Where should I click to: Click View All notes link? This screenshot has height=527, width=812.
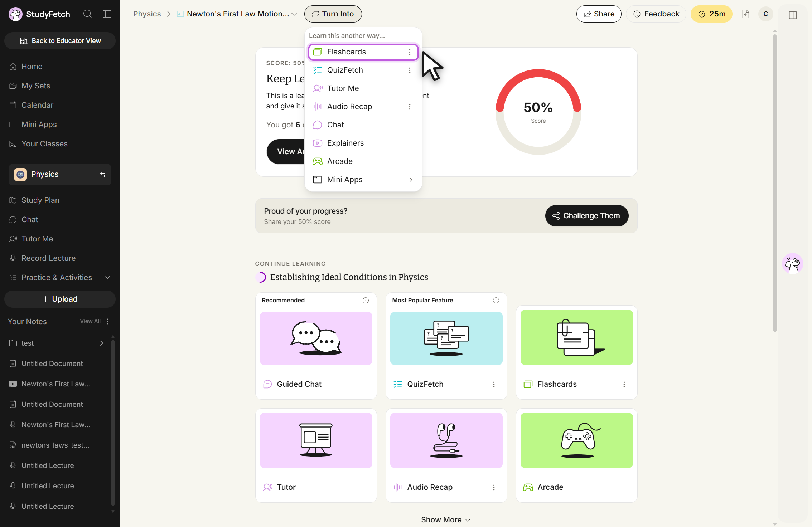90,321
